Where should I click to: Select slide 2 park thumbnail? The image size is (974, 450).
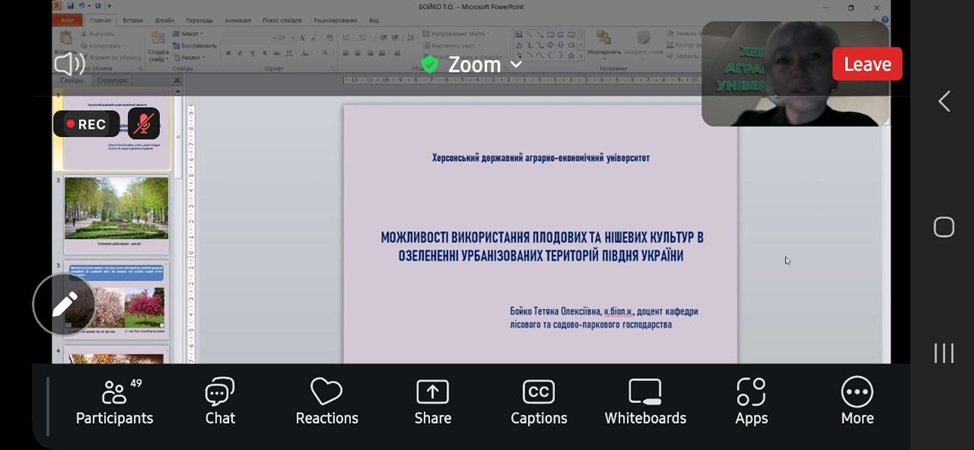(116, 213)
